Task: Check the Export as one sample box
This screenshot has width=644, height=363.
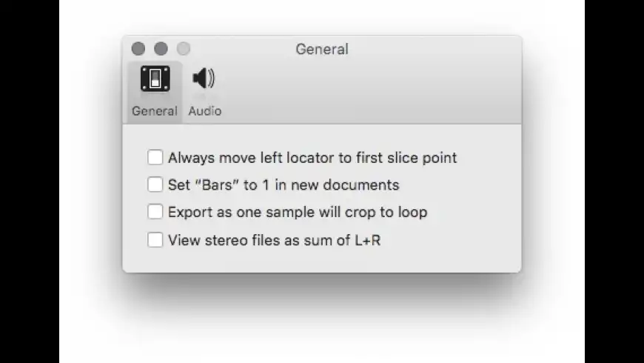Action: pos(155,212)
